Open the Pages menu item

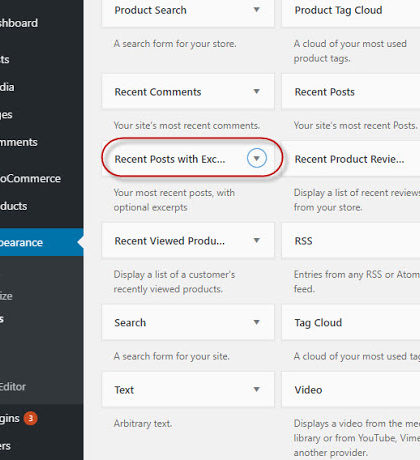pyautogui.click(x=6, y=115)
